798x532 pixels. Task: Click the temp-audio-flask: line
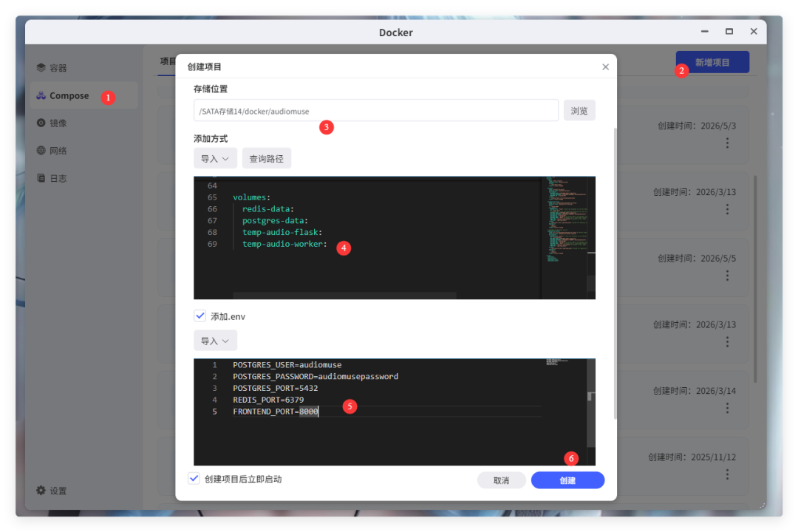coord(282,232)
